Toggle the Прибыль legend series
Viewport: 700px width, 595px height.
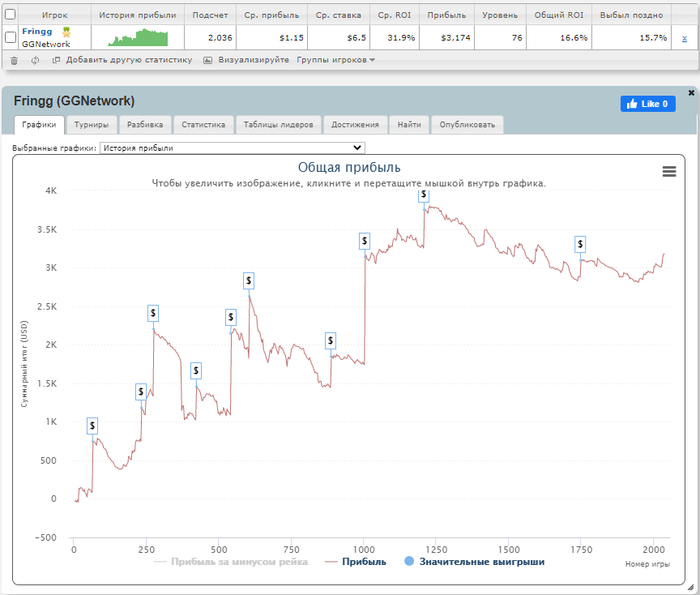coord(356,562)
